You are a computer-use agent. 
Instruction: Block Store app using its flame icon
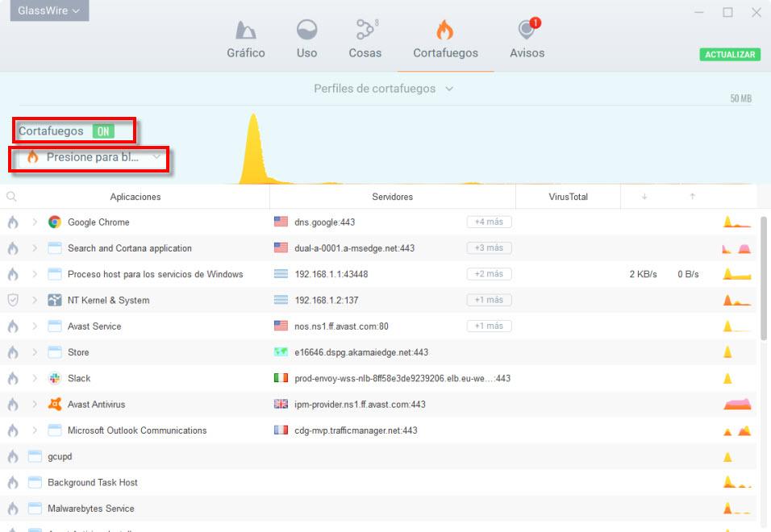coord(13,352)
